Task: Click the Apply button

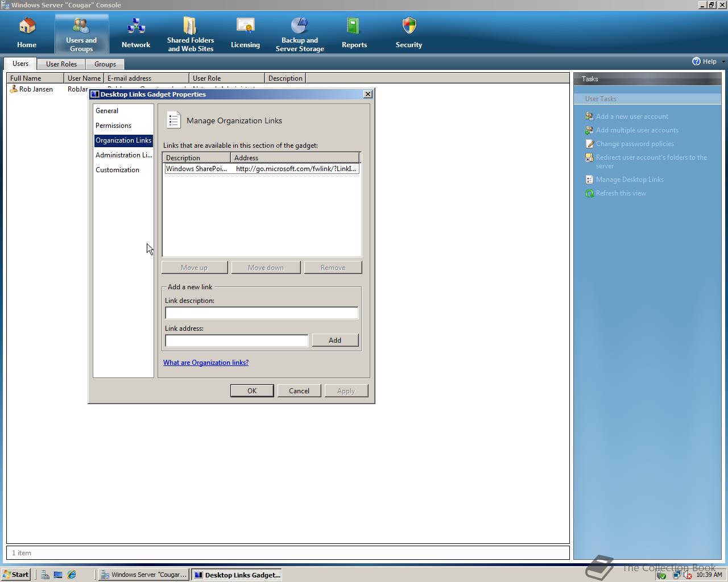Action: pos(346,391)
